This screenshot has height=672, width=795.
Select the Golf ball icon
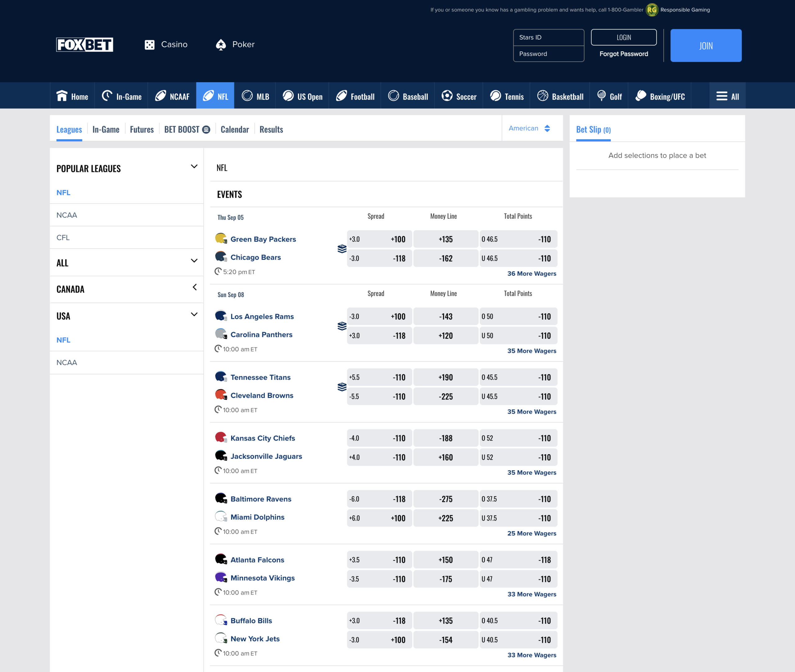tap(602, 96)
